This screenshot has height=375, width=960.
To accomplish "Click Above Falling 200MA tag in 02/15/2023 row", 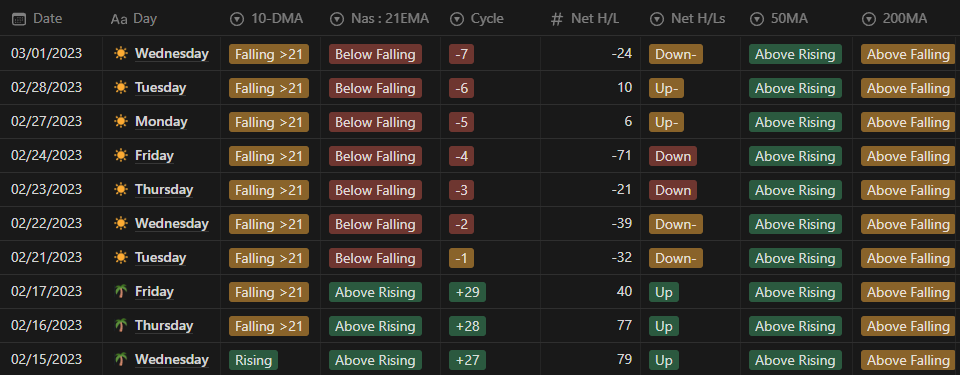I will (x=909, y=360).
